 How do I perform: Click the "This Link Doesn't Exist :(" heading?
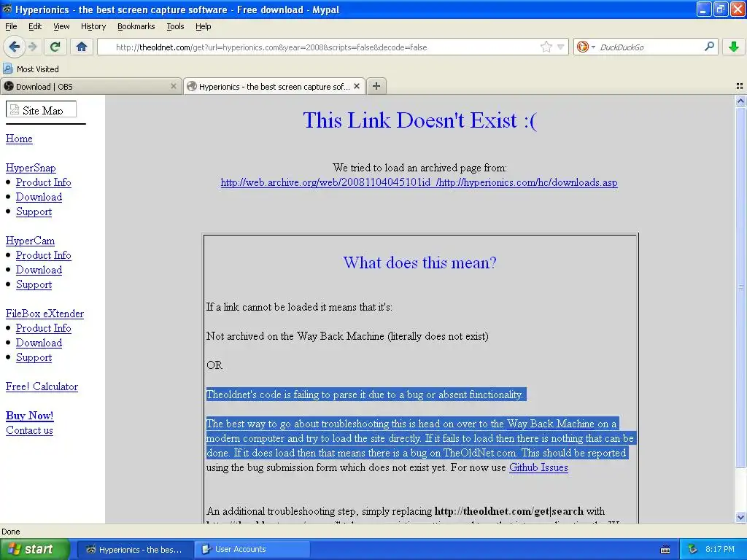(x=419, y=120)
